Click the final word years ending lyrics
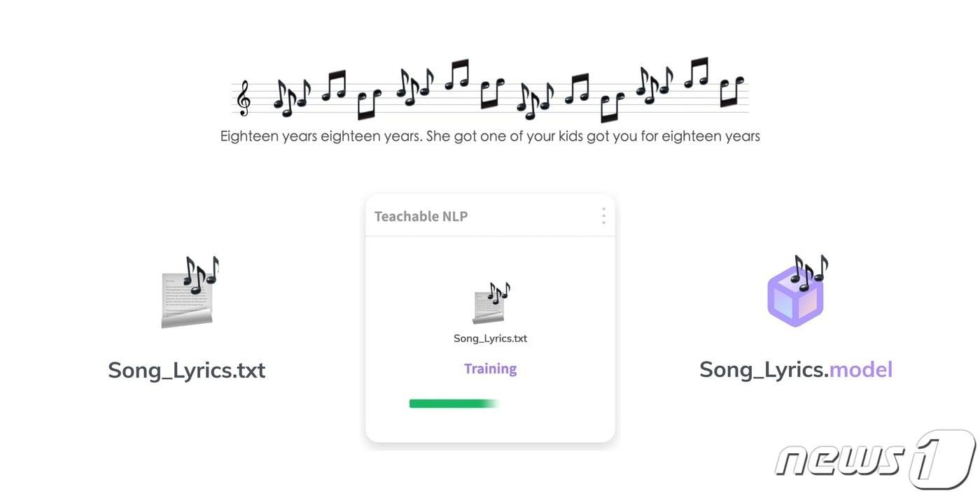The height and width of the screenshot is (498, 980). [x=741, y=136]
